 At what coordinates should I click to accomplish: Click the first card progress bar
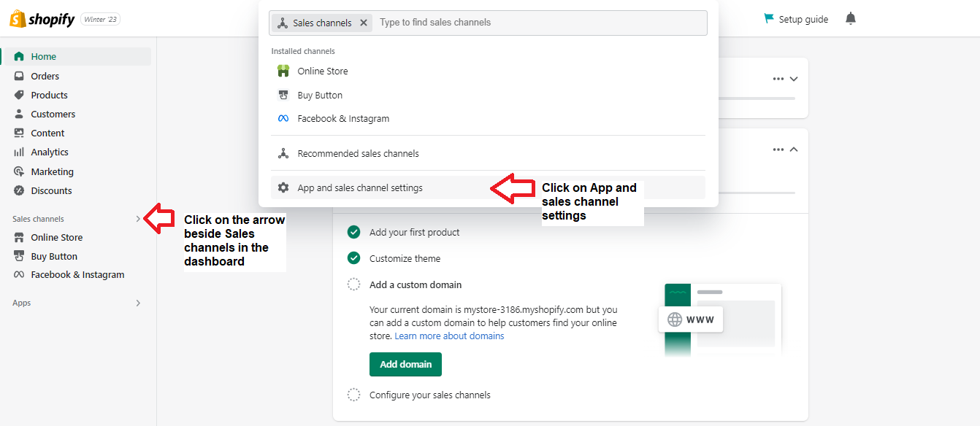(x=757, y=98)
